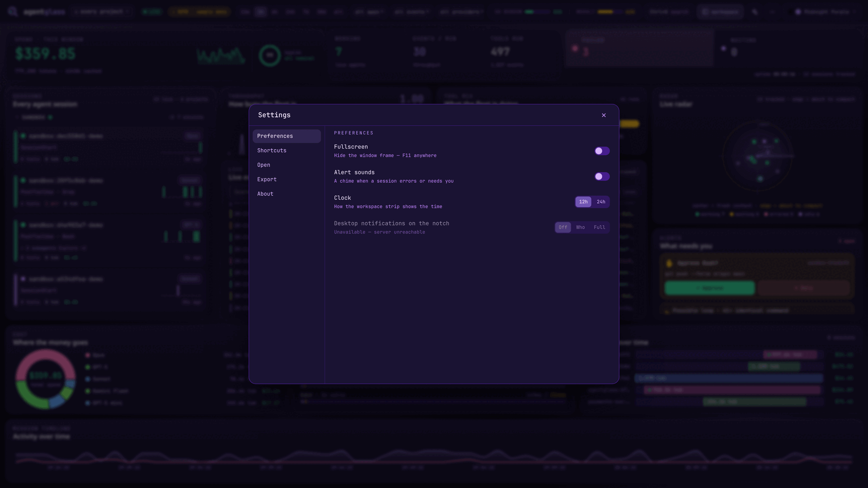Click the green Approve button behind the dialog
Screen dimensions: 868x488
click(x=709, y=288)
